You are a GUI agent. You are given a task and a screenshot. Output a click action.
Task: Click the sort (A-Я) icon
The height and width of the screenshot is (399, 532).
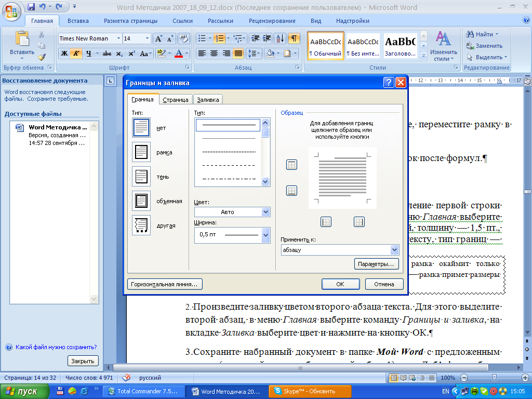[280, 38]
